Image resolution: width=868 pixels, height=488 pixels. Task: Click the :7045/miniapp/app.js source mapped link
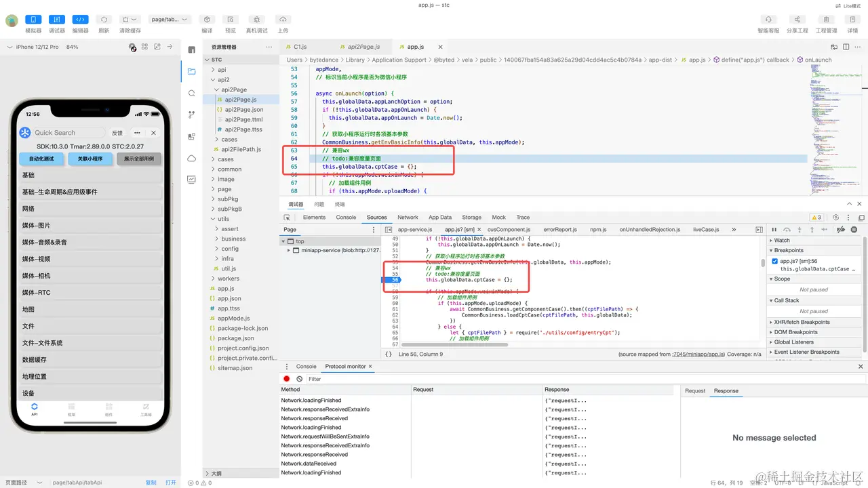(698, 354)
